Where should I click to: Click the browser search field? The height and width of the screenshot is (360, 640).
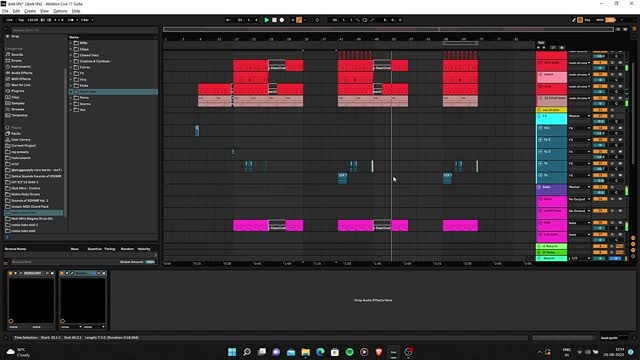84,30
